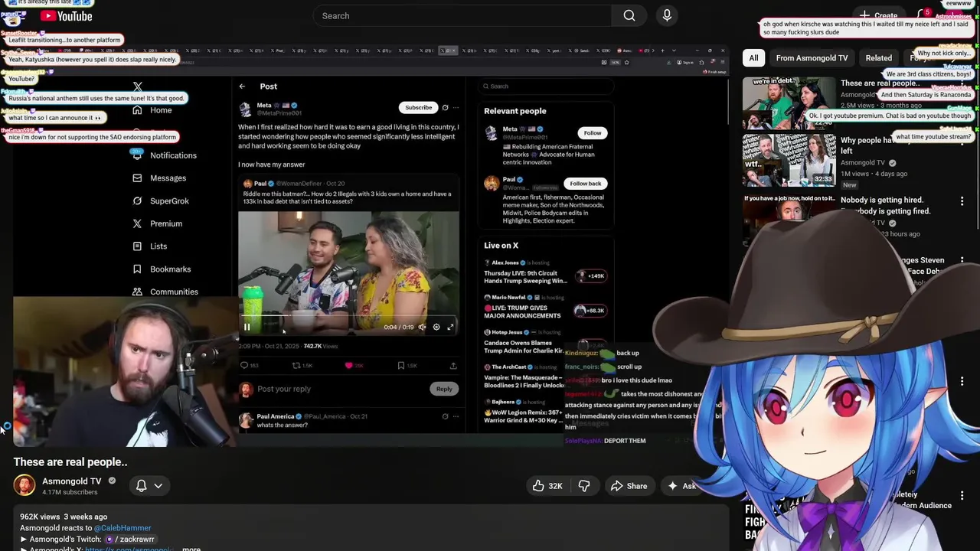This screenshot has width=980, height=551.
Task: Expand the notification preferences chevron
Action: tap(158, 486)
